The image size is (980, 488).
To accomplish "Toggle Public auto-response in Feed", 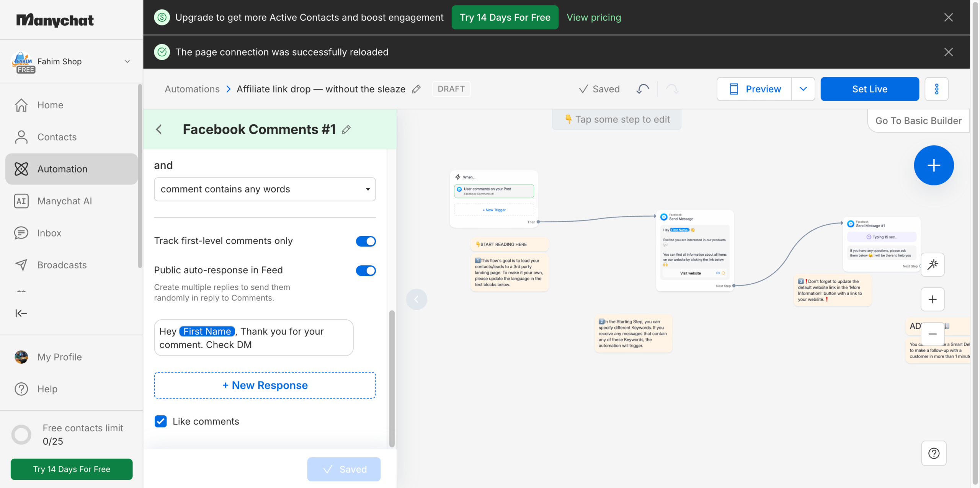I will click(366, 271).
